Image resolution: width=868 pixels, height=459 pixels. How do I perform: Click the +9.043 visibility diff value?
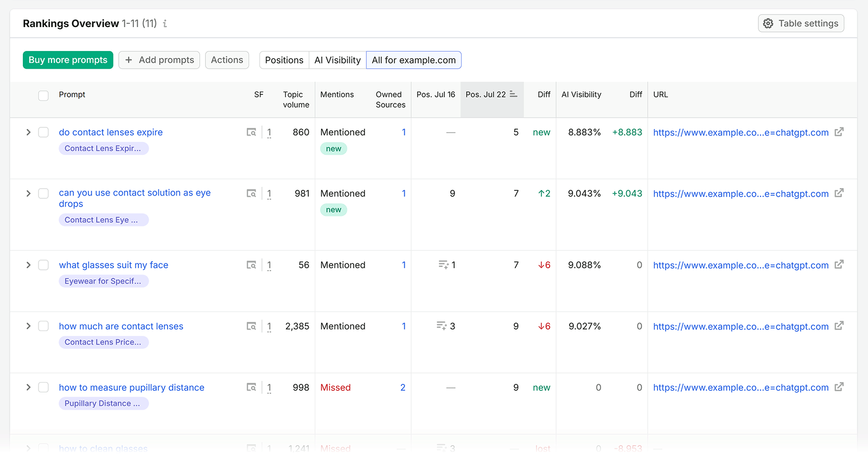coord(627,193)
